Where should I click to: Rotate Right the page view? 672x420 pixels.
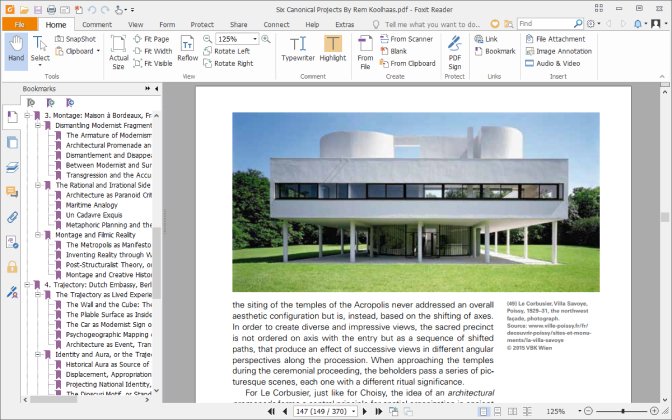[x=228, y=63]
